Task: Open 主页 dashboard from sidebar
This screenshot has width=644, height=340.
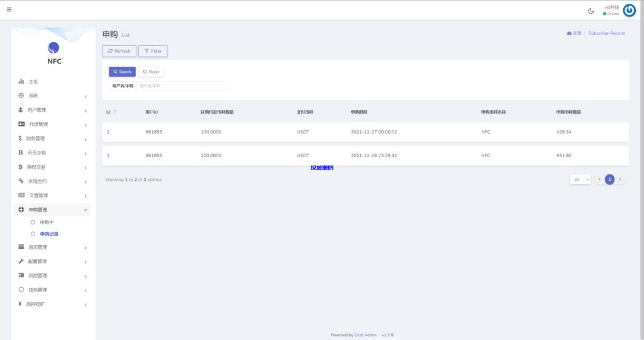Action: click(33, 82)
